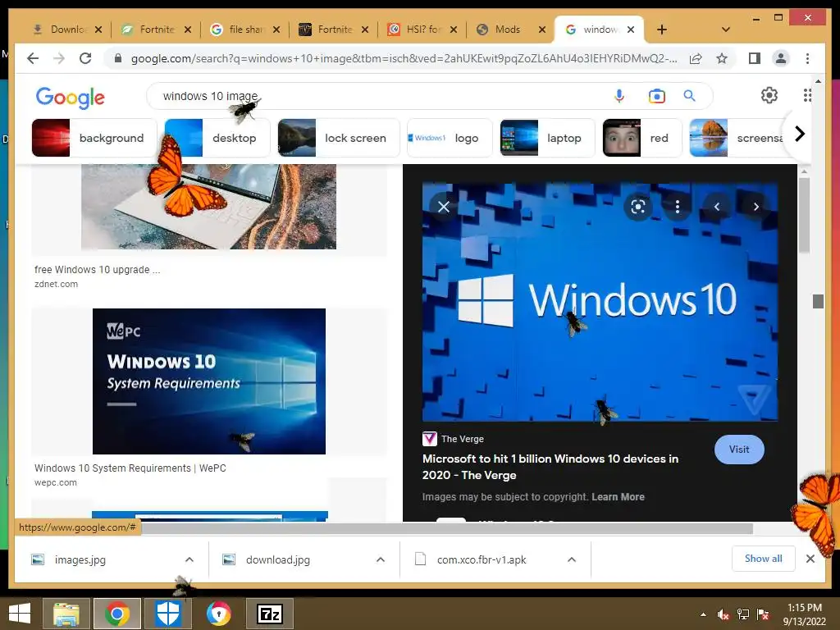Open a new browser tab

(662, 30)
